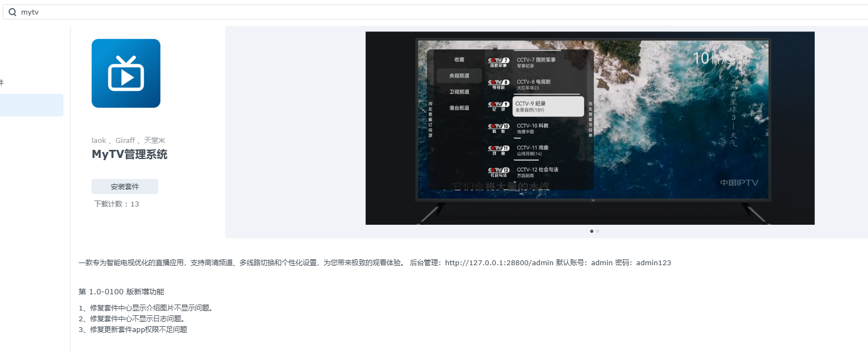Select the second carousel dot indicator
The height and width of the screenshot is (352, 868).
point(598,231)
